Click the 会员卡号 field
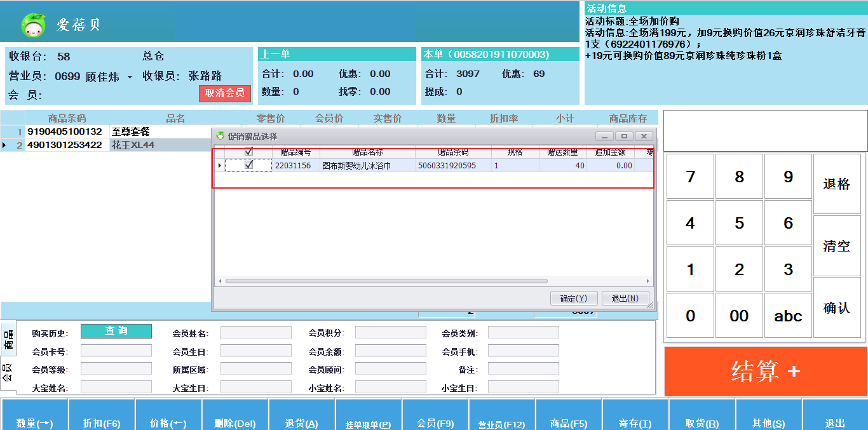The height and width of the screenshot is (430, 868). (116, 351)
